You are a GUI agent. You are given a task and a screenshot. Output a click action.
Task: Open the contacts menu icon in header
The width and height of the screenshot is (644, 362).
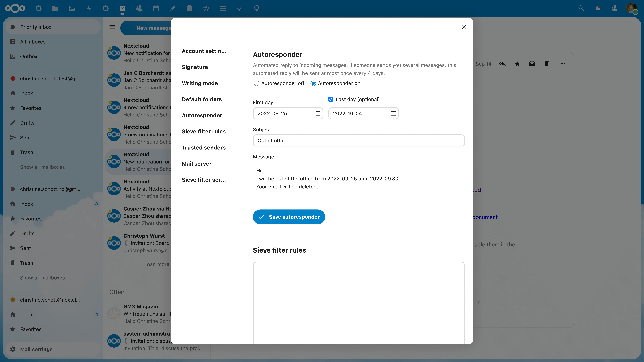click(614, 8)
